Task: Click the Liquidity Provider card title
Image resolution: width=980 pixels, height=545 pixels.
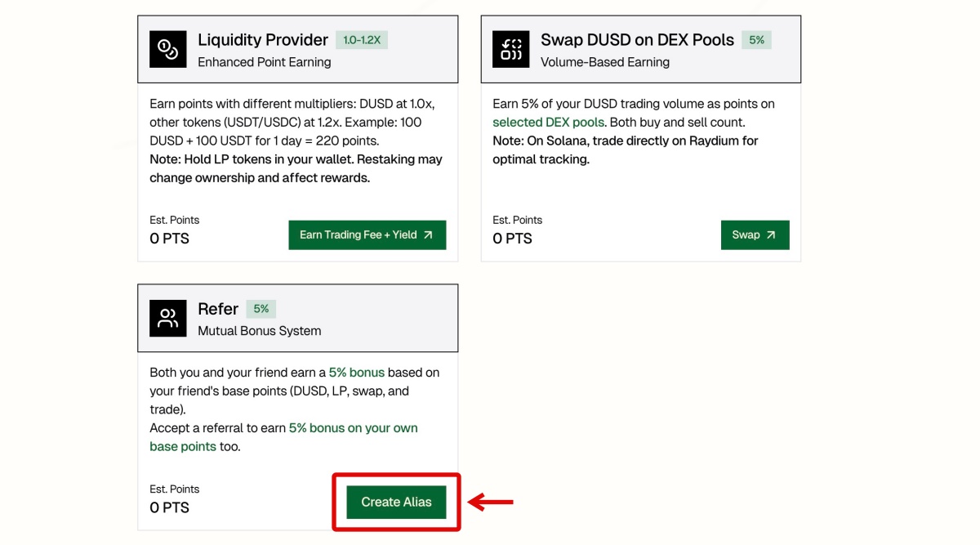Action: 263,40
